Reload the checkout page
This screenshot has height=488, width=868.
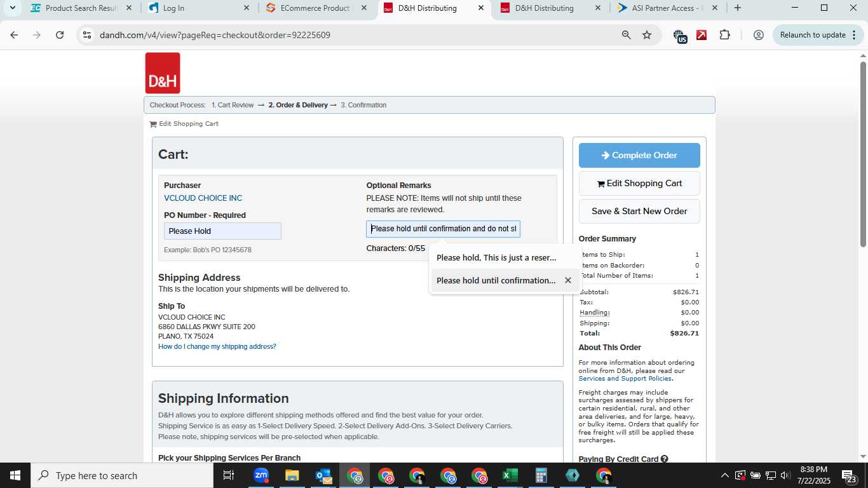[60, 35]
